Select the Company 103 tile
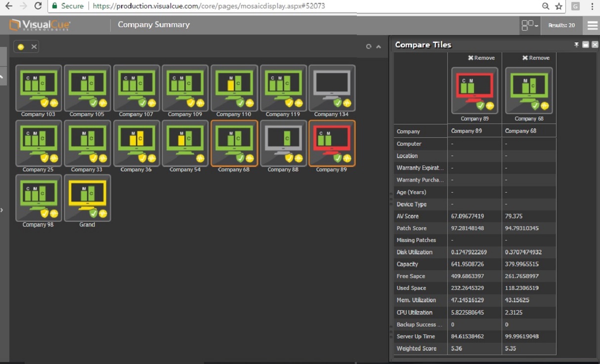Viewport: 600px width, 364px height. (x=39, y=88)
